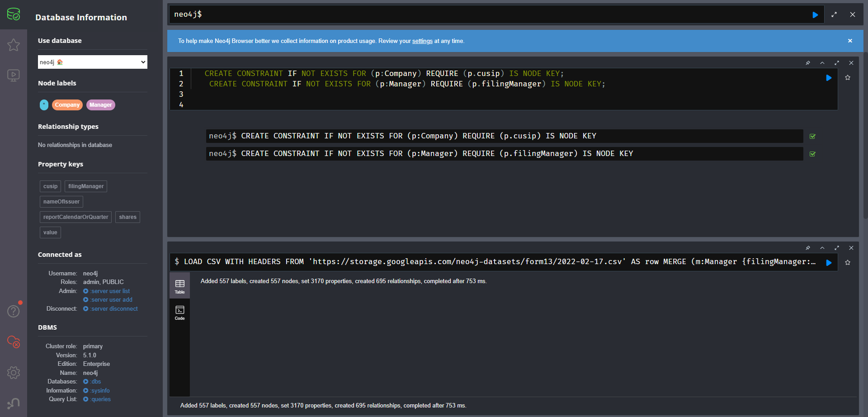The image size is (868, 417).
Task: Open the Help question-mark sidebar icon
Action: [x=14, y=311]
